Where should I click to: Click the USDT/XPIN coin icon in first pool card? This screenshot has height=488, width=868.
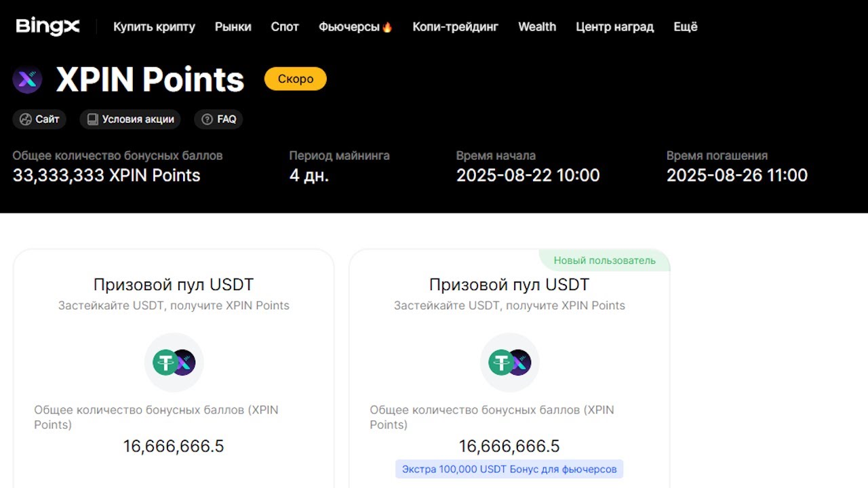[x=174, y=363]
